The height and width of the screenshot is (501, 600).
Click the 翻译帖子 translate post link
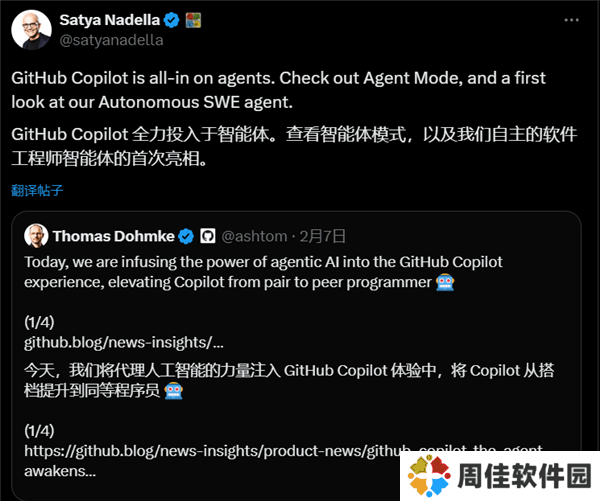37,190
